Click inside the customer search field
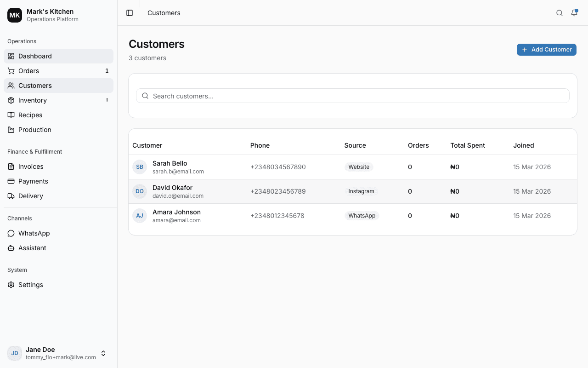Image resolution: width=588 pixels, height=368 pixels. pos(352,96)
